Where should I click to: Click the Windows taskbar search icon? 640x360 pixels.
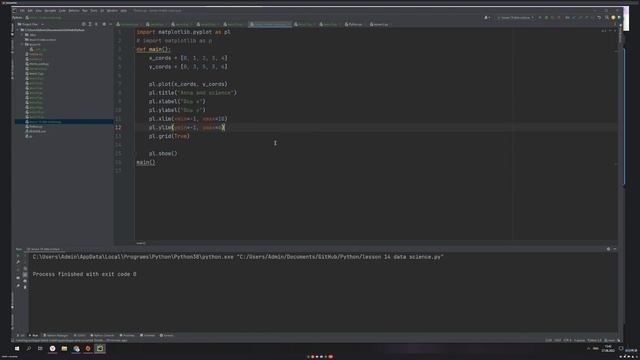29,349
